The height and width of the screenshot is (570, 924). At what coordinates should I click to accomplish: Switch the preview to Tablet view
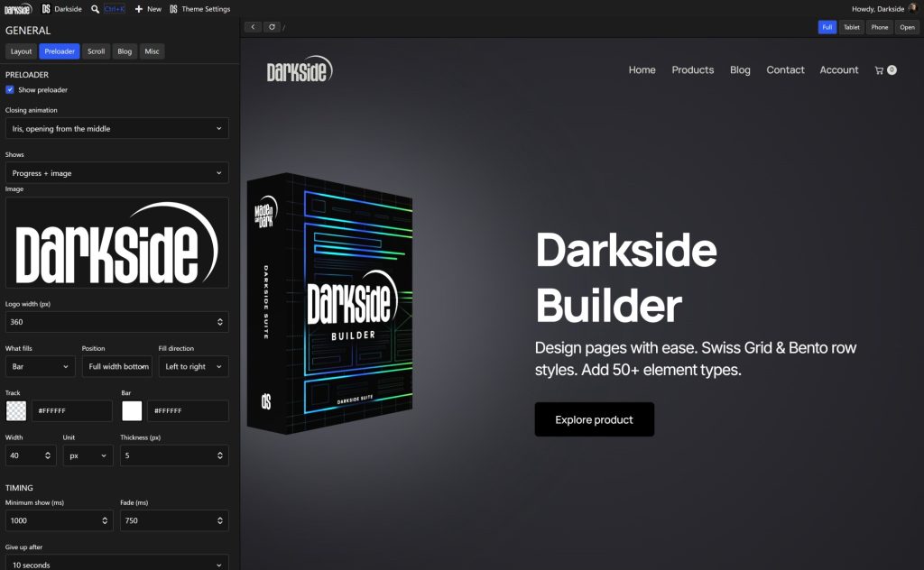(x=852, y=27)
